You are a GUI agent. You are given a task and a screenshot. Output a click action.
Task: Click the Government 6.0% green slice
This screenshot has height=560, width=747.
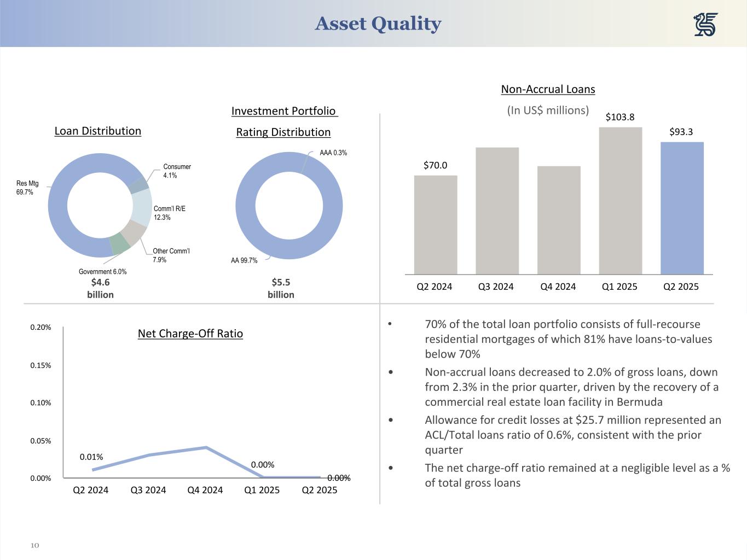(119, 243)
